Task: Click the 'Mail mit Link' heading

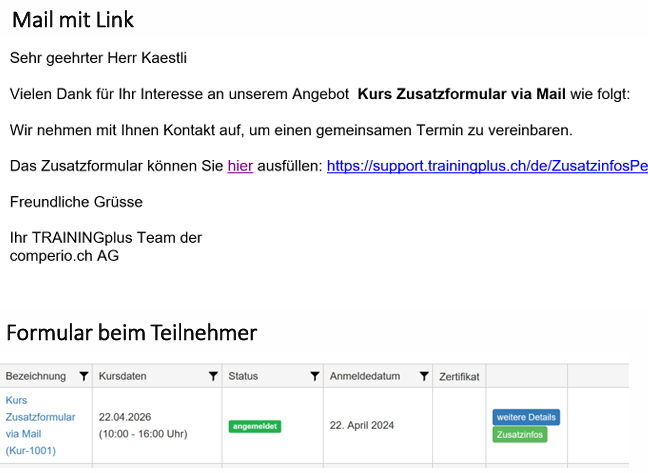Action: click(x=72, y=20)
